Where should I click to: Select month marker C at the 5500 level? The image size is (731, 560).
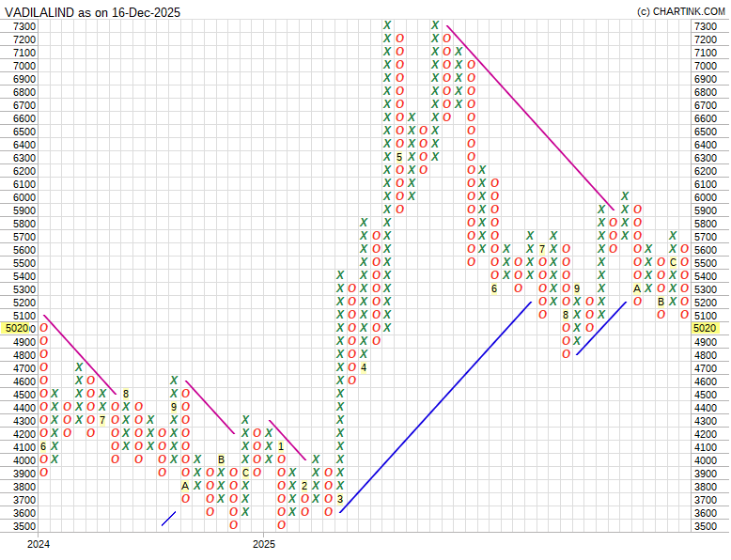tap(673, 262)
